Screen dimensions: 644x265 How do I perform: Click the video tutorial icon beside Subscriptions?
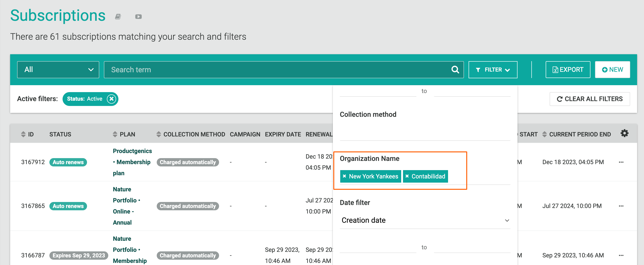pyautogui.click(x=138, y=16)
